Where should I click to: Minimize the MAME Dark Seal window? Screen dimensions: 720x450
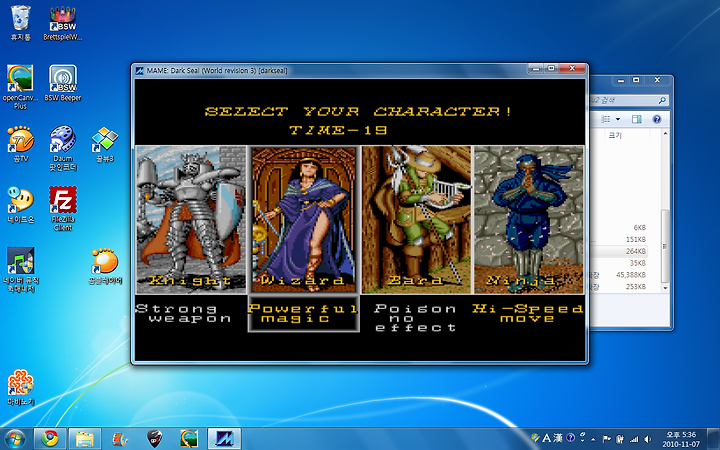click(535, 68)
